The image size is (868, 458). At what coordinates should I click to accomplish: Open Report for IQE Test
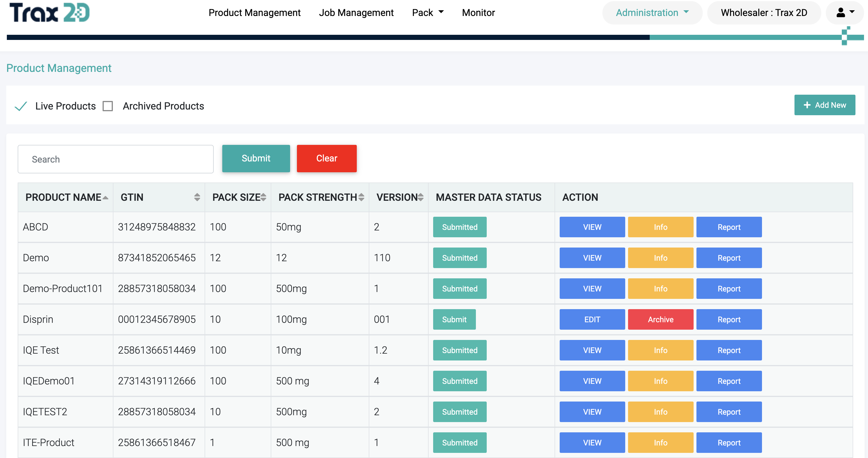point(729,350)
